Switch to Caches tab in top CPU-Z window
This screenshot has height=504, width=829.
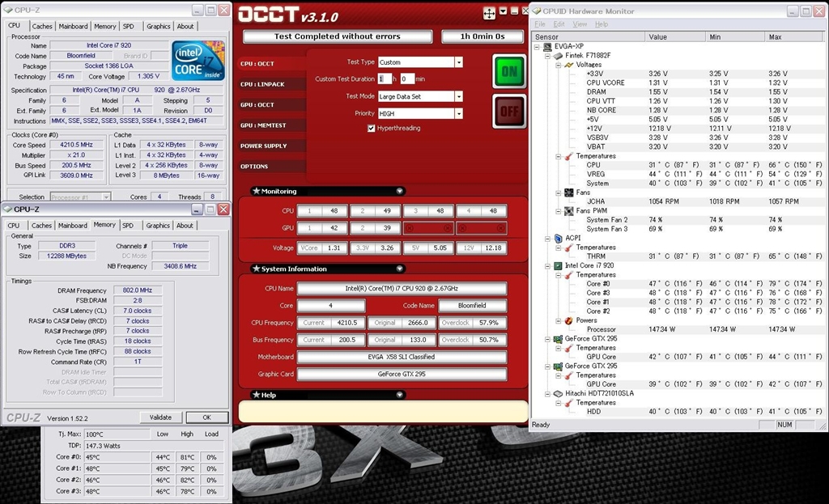click(42, 27)
